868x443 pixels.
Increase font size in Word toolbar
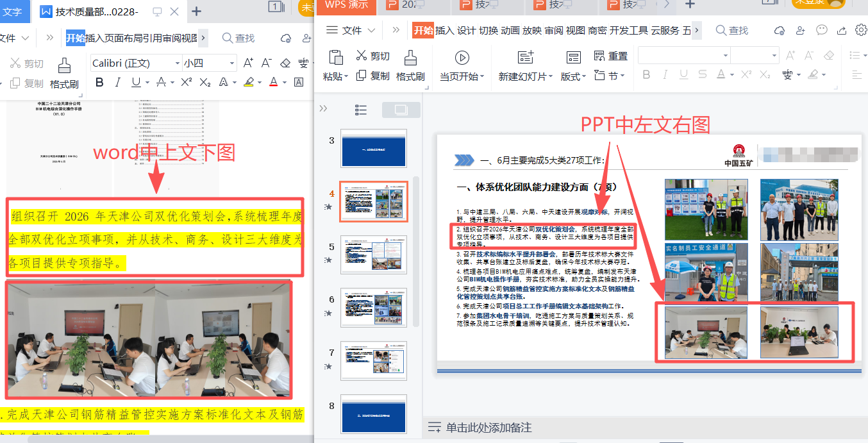click(248, 63)
